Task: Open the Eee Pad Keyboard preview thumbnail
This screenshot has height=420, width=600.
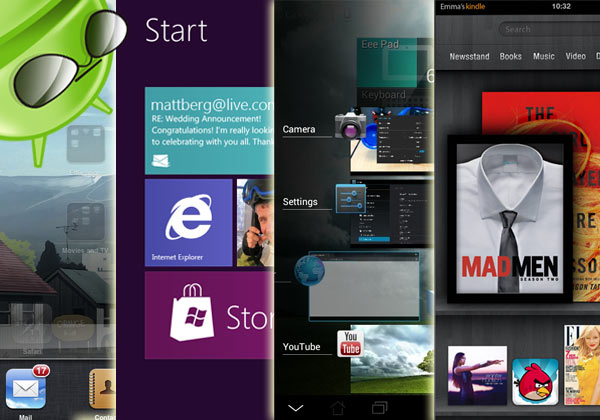Action: (x=395, y=68)
